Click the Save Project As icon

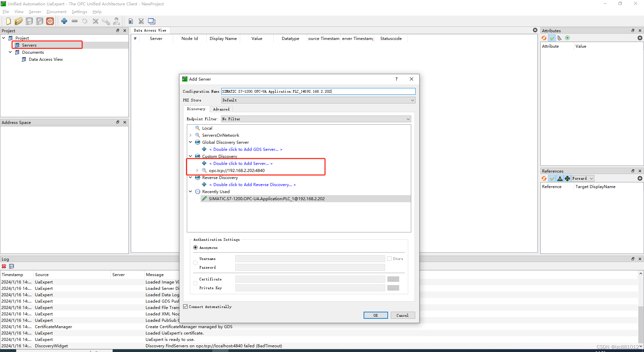click(x=40, y=21)
